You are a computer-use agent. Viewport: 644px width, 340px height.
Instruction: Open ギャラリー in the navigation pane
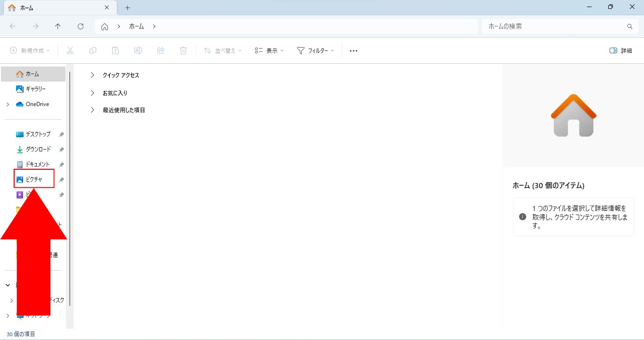pyautogui.click(x=35, y=89)
